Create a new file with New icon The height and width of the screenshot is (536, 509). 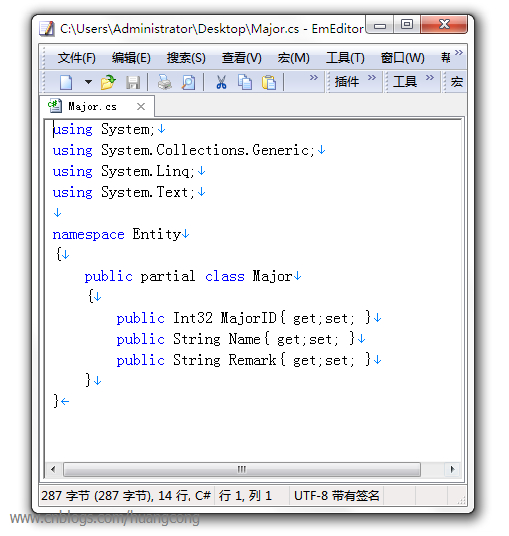66,82
